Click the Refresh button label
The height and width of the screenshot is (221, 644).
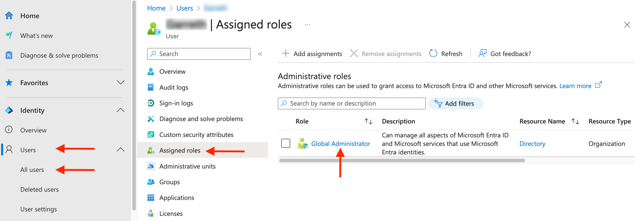tap(452, 54)
